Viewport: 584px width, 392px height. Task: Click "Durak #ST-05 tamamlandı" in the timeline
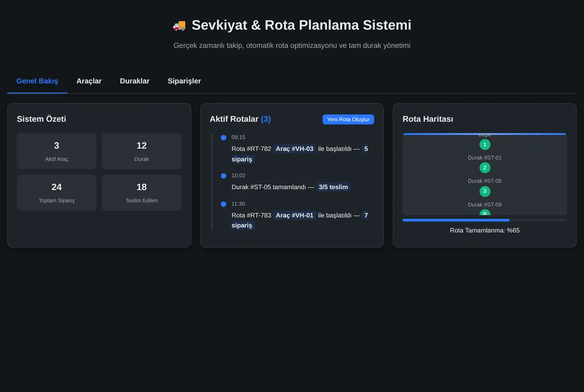(269, 187)
